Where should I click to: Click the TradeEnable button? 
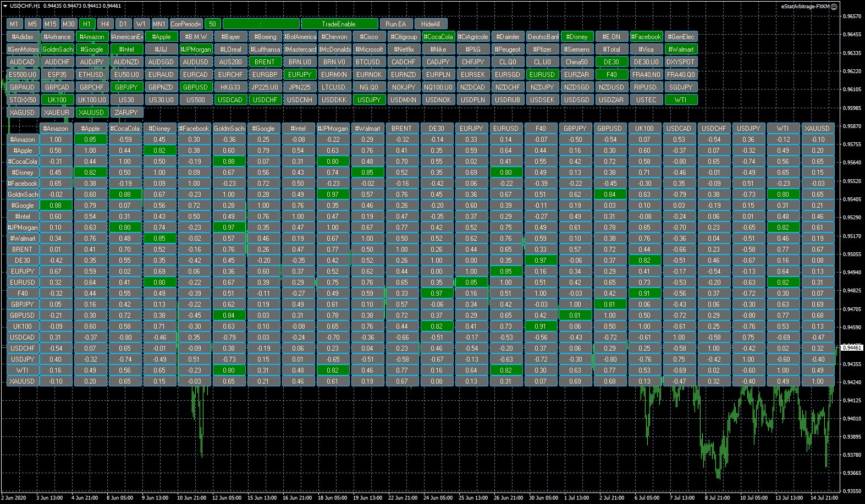339,24
